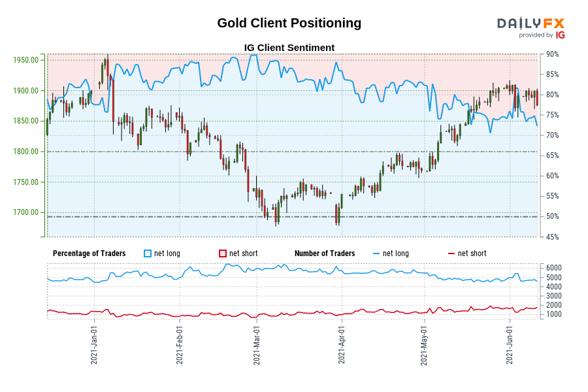Click the 65% sentiment axis label
This screenshot has height=392, width=588.
point(552,155)
